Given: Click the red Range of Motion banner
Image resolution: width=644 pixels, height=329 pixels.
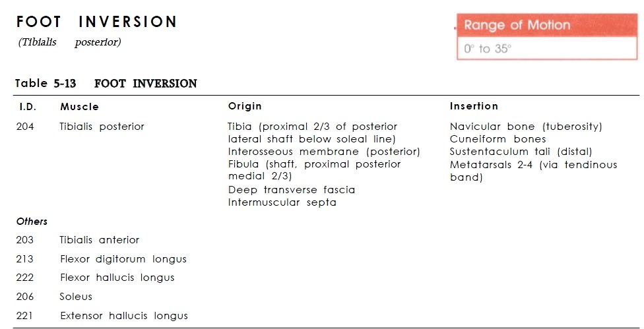Looking at the screenshot, I should [516, 26].
